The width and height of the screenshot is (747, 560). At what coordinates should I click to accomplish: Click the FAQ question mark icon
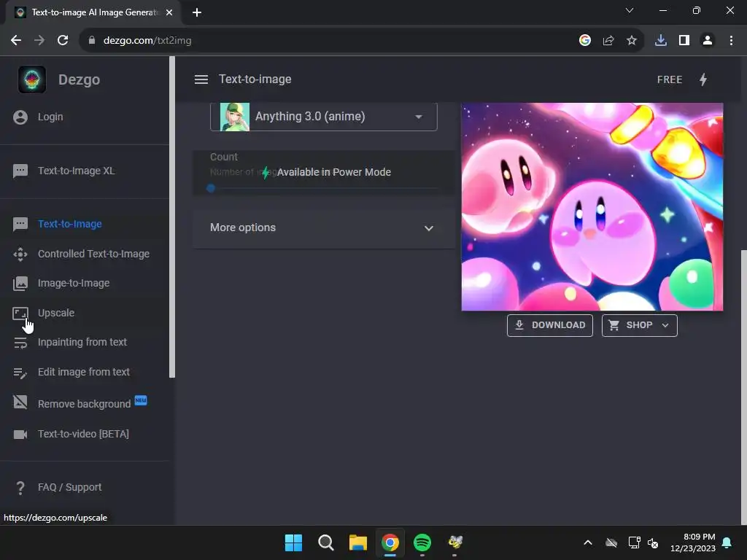pyautogui.click(x=20, y=488)
